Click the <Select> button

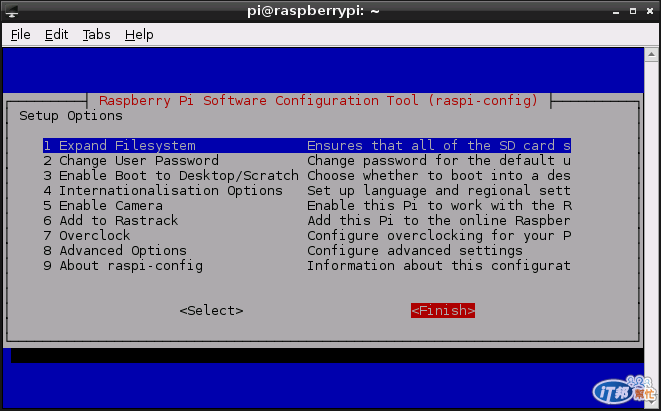click(211, 311)
